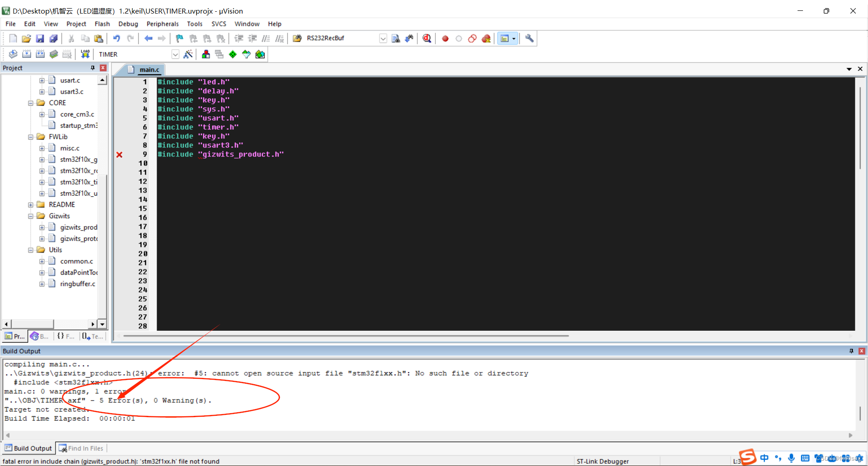Open the Project menu
This screenshot has height=466, width=868.
click(x=76, y=24)
